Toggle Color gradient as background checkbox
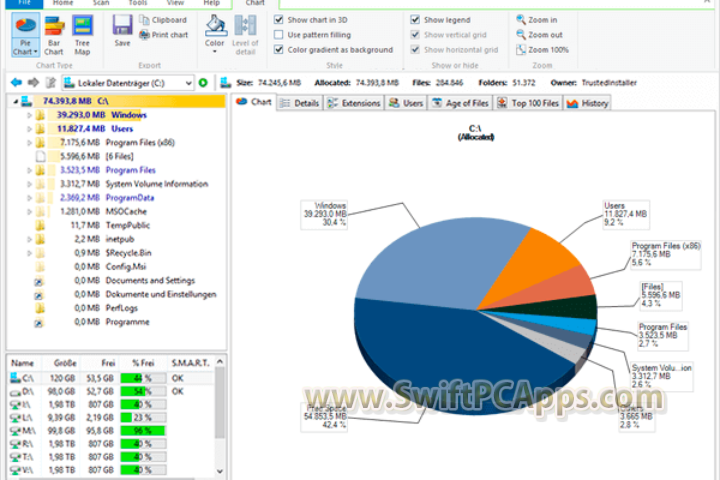The height and width of the screenshot is (480, 720). [x=278, y=50]
